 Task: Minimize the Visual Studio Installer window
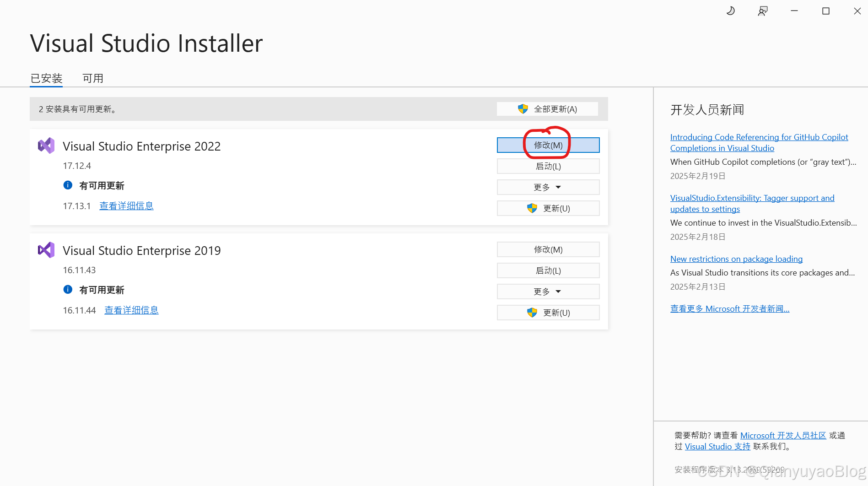point(794,11)
